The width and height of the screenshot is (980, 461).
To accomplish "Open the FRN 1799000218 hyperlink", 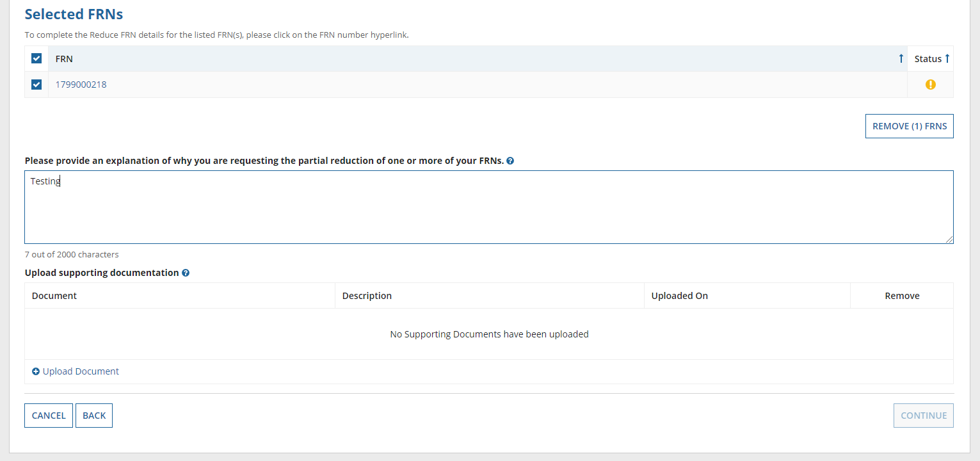I will pos(81,85).
